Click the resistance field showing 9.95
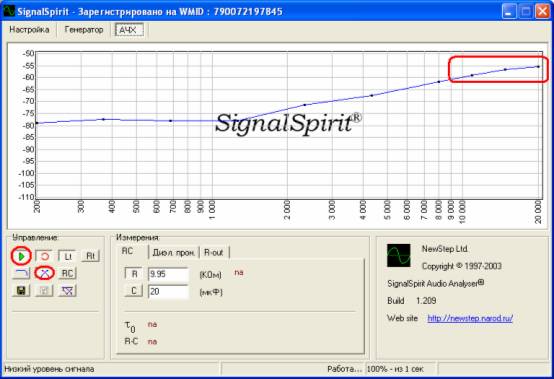Image resolution: width=554 pixels, height=379 pixels. point(168,274)
